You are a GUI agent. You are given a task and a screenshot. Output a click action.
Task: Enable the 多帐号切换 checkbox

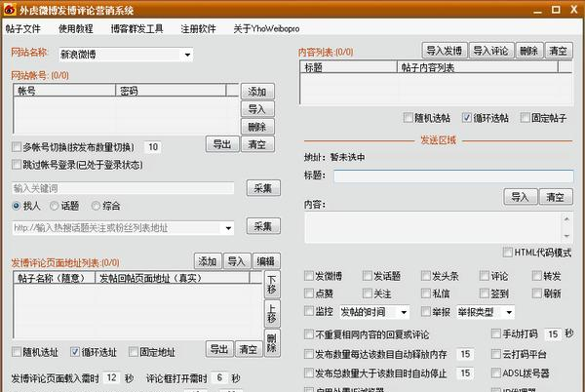coord(17,147)
